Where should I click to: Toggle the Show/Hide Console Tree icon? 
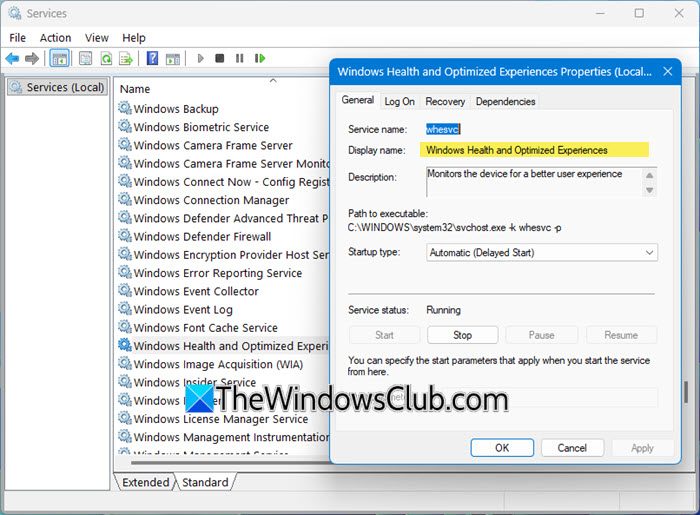59,58
